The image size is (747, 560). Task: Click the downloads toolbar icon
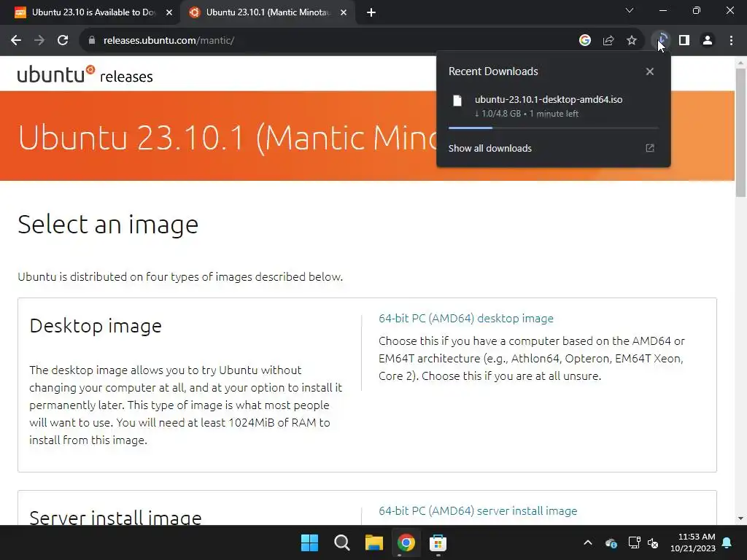click(x=661, y=41)
